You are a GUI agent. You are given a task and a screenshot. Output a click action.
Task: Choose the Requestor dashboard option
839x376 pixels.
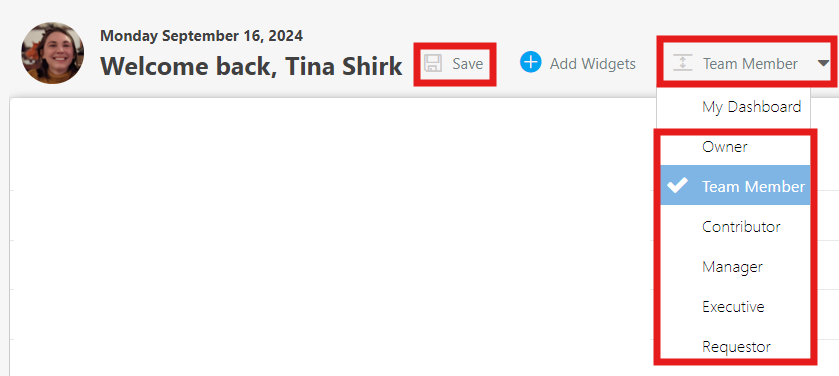[x=735, y=346]
